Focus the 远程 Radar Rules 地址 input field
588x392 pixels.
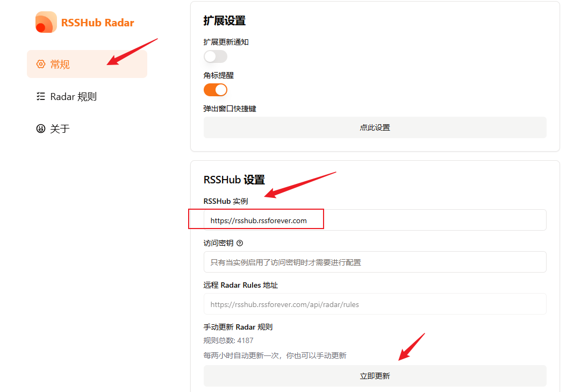coord(375,304)
